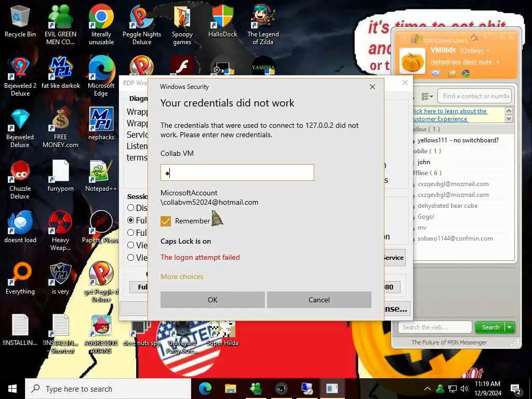
Task: Click the folder icon in Messenger header
Action: click(x=451, y=73)
